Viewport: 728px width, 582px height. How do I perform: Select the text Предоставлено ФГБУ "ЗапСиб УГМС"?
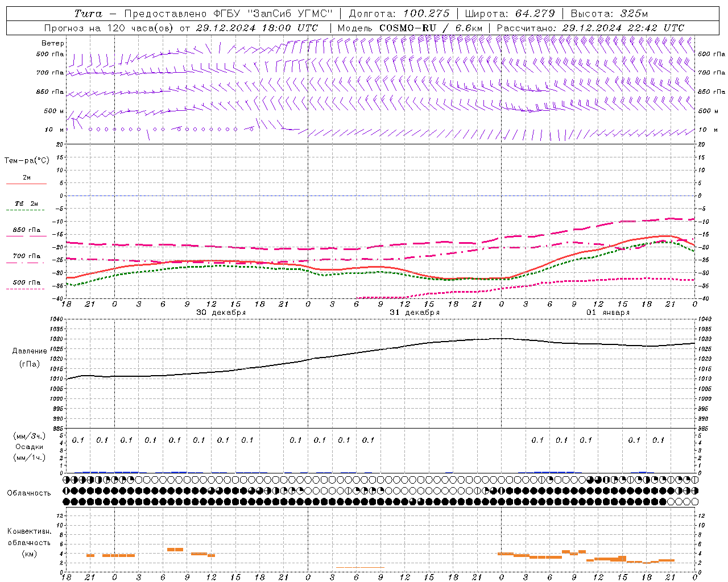coord(227,14)
